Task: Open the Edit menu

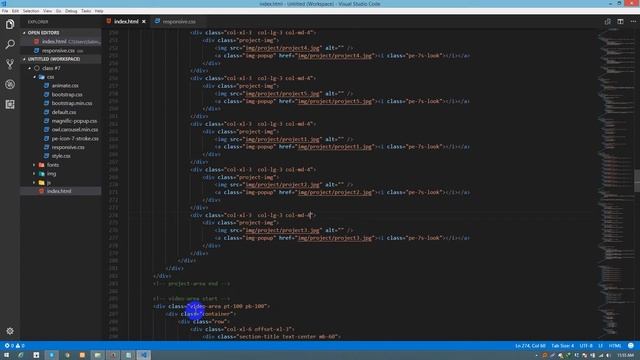Action: 15,11
